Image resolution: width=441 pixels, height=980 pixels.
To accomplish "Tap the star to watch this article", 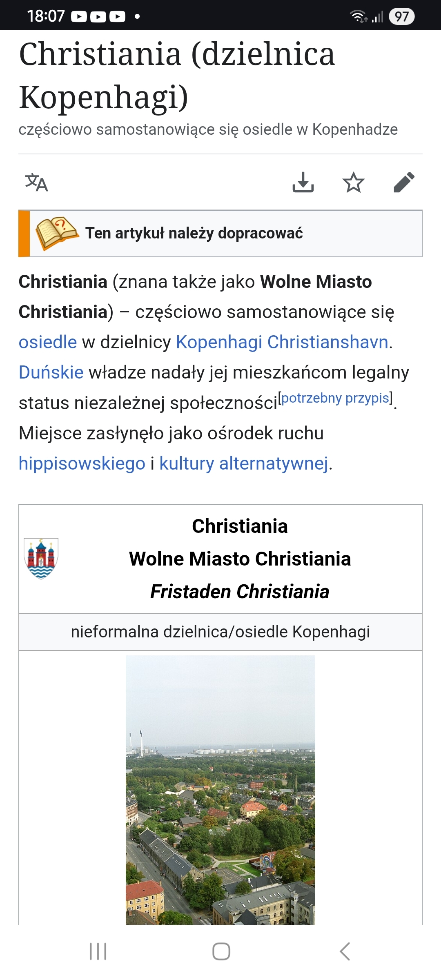I will pyautogui.click(x=353, y=183).
